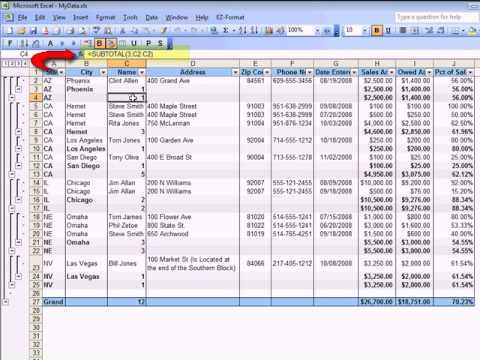Image resolution: width=480 pixels, height=360 pixels.
Task: Collapse the Hemet subtotal group at row 8
Action: tap(19, 132)
